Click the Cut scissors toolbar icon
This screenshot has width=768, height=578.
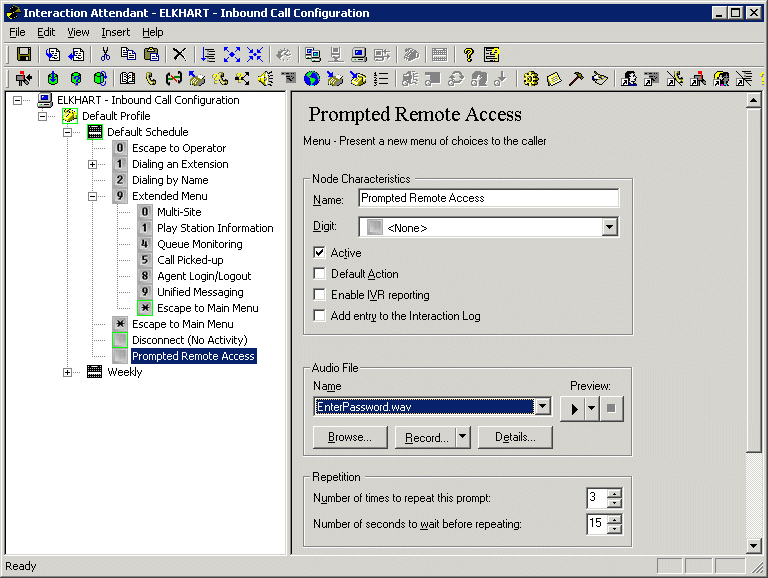click(x=105, y=54)
